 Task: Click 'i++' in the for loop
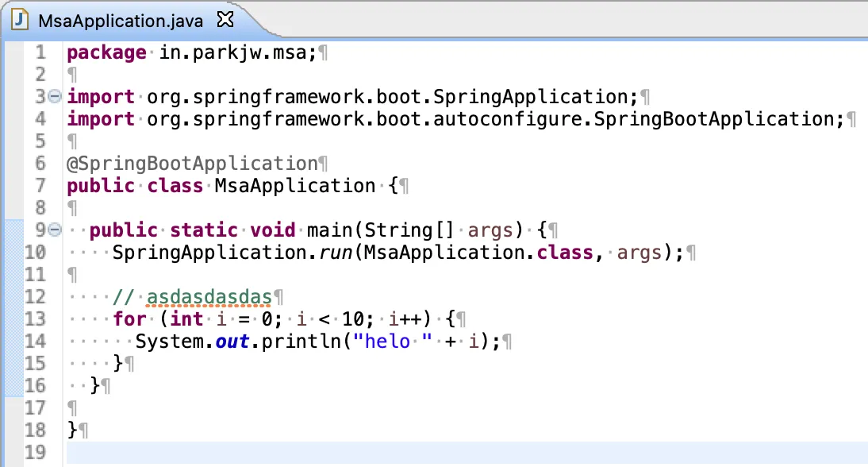point(404,319)
